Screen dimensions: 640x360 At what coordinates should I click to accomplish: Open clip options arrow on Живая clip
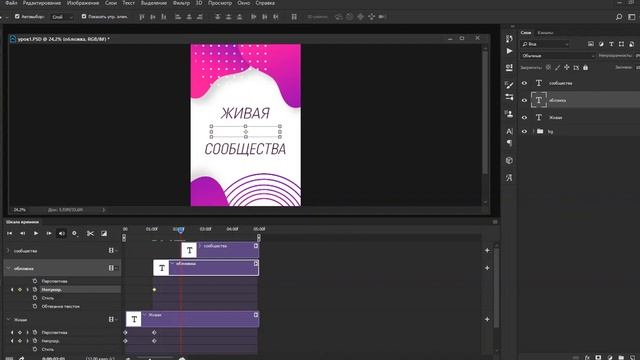coord(256,315)
